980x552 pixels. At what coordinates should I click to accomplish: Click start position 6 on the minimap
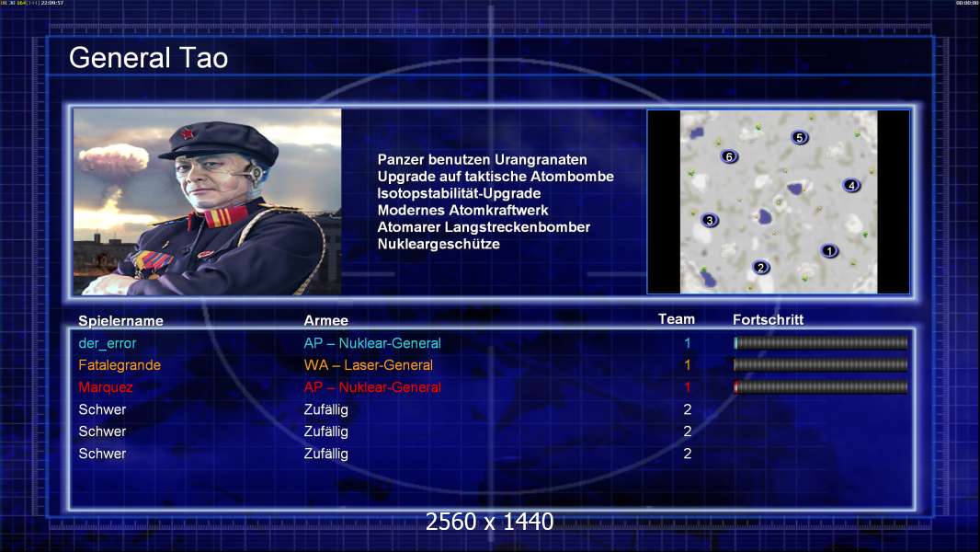click(729, 157)
